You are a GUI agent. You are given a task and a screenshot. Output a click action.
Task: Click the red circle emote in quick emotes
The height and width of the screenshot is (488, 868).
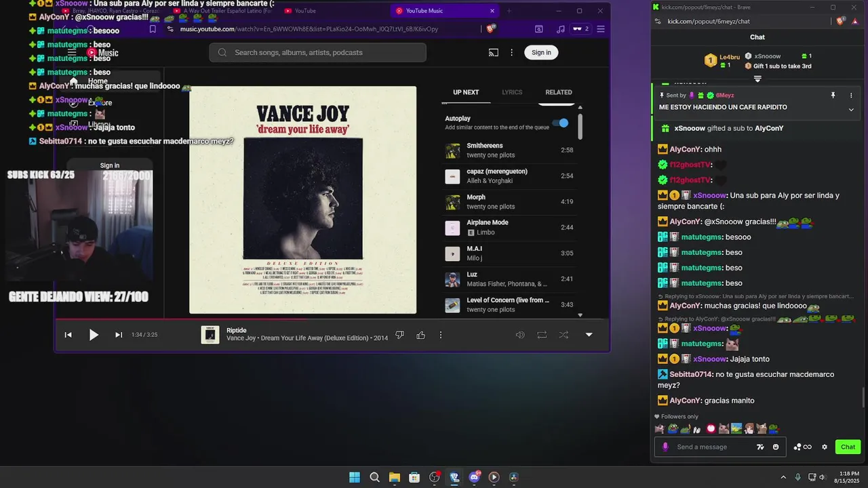711,428
